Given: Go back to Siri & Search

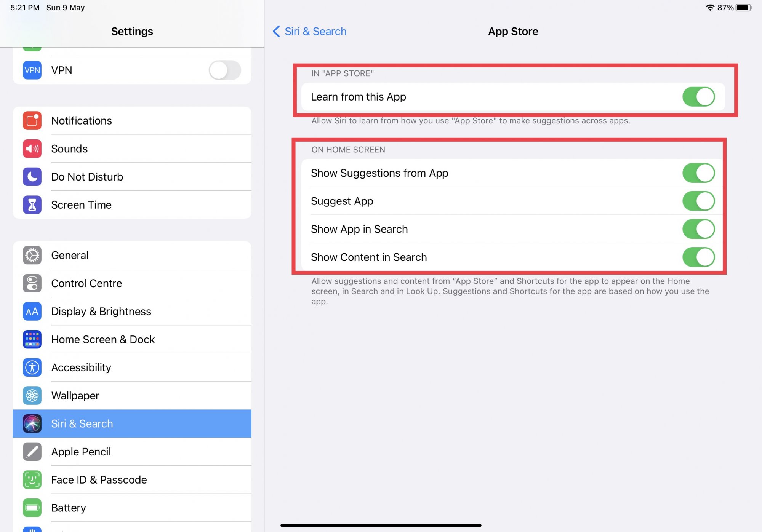Looking at the screenshot, I should click(x=310, y=31).
